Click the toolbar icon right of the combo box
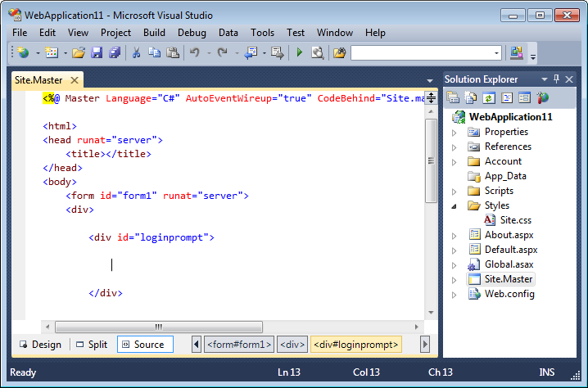Image resolution: width=588 pixels, height=388 pixels. tap(517, 53)
